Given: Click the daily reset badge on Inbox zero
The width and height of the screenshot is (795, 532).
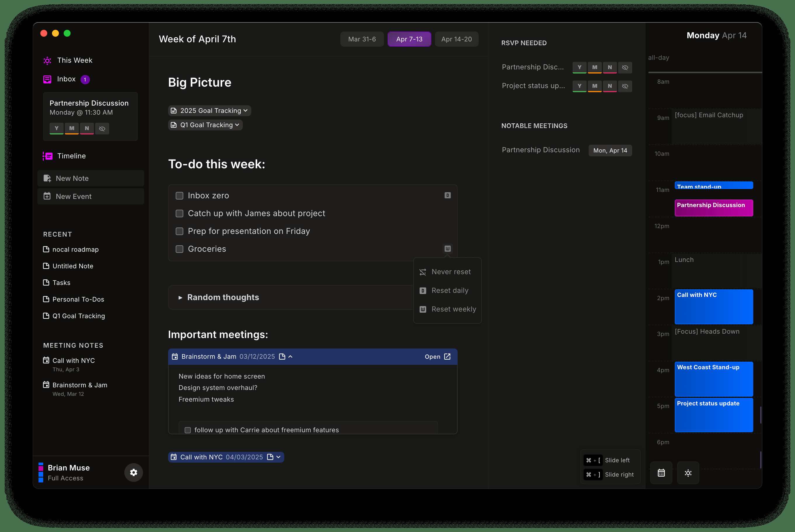Looking at the screenshot, I should coord(447,195).
